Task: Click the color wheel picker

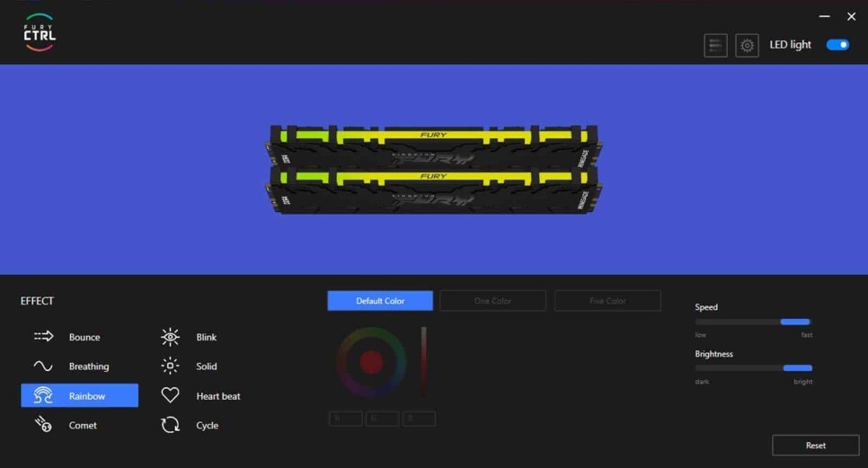Action: coord(371,362)
